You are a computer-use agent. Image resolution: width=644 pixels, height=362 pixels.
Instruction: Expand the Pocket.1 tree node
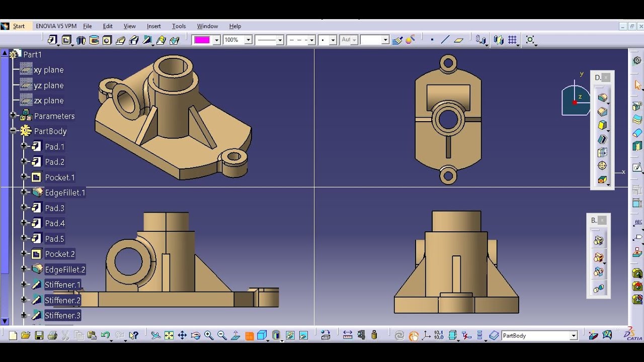(23, 177)
